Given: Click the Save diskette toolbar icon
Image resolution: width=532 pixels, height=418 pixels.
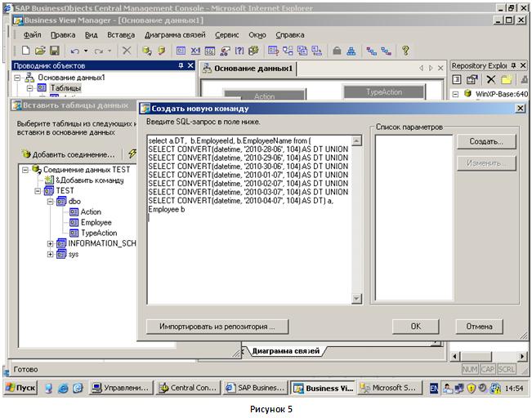Looking at the screenshot, I should (55, 51).
